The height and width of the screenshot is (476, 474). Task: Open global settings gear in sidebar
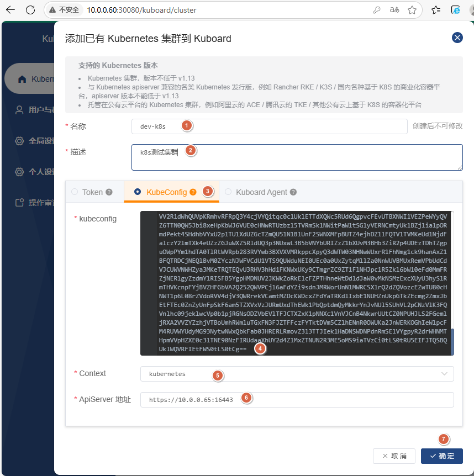click(x=19, y=141)
